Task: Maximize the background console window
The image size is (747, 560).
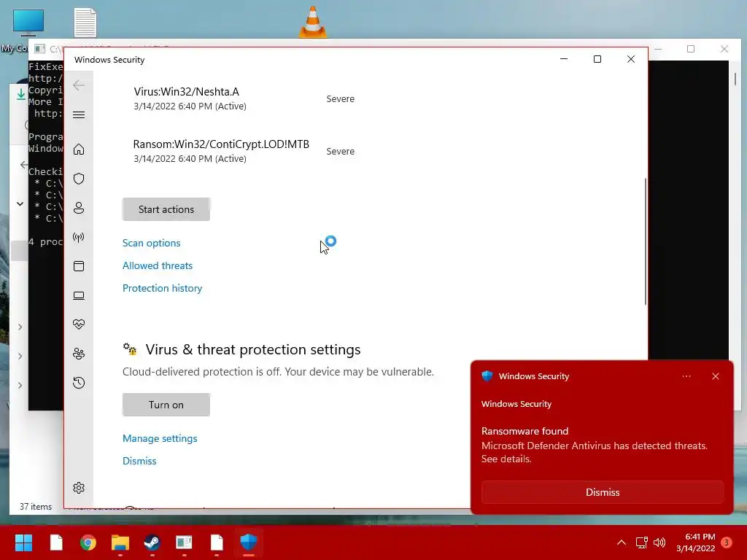Action: [x=691, y=49]
